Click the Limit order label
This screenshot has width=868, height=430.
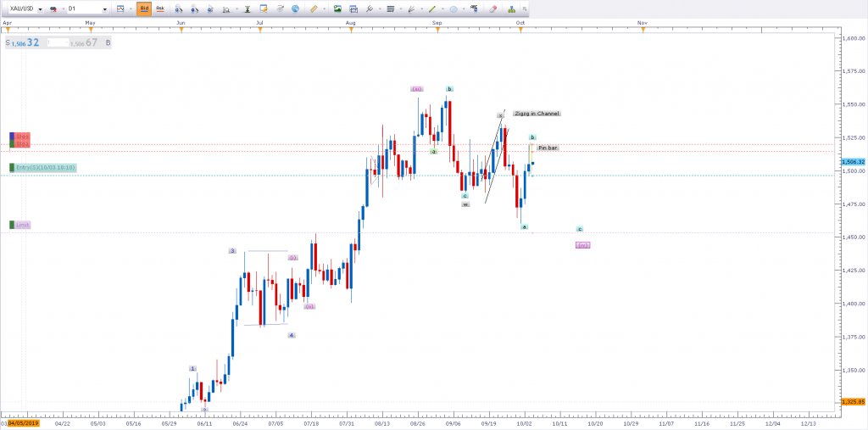click(x=23, y=225)
